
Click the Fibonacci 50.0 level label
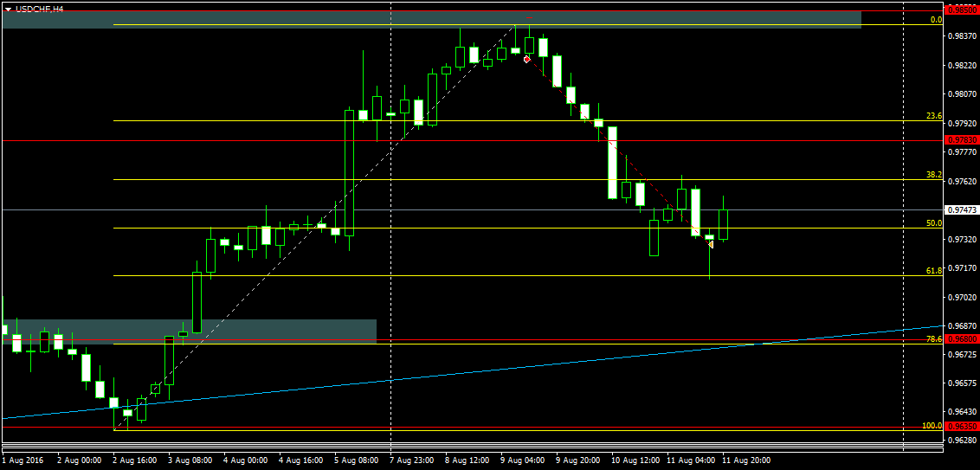[934, 223]
